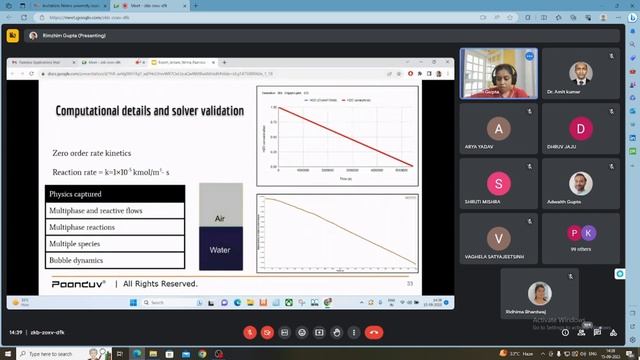Open the activities panel icon
This screenshot has height=360, width=640.
[613, 333]
